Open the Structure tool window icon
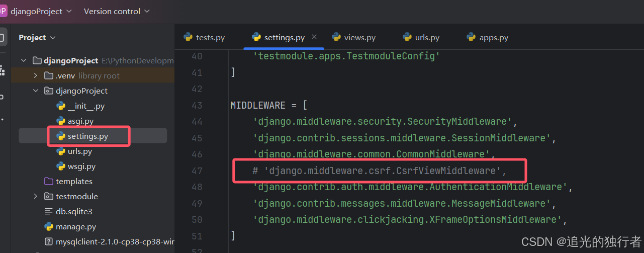The image size is (644, 253). tap(3, 71)
